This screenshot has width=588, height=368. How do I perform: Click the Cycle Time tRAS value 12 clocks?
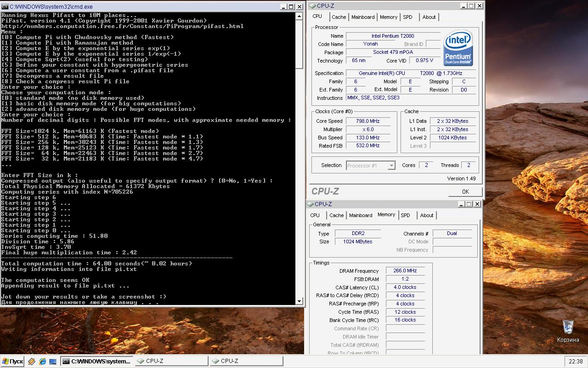405,312
